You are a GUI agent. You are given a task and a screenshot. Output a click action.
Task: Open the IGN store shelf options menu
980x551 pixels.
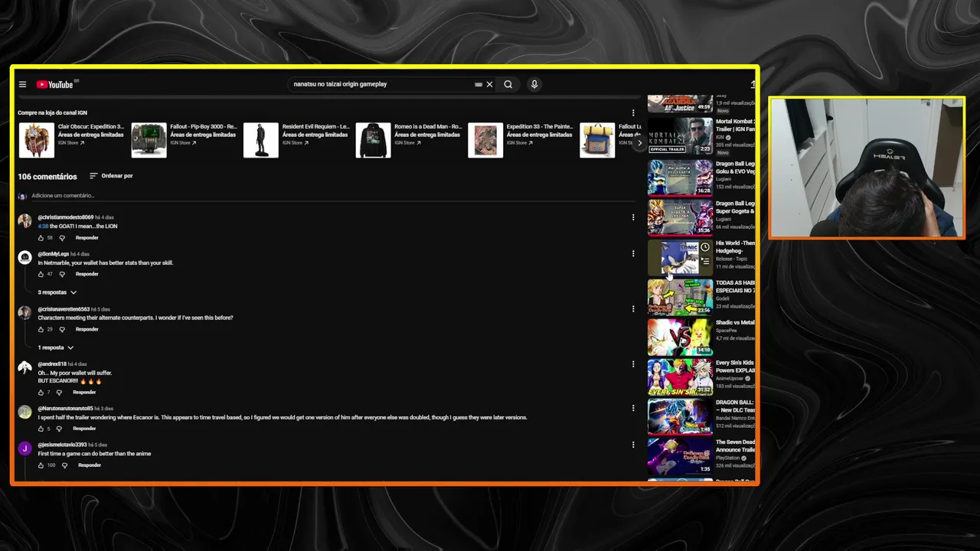click(x=633, y=112)
